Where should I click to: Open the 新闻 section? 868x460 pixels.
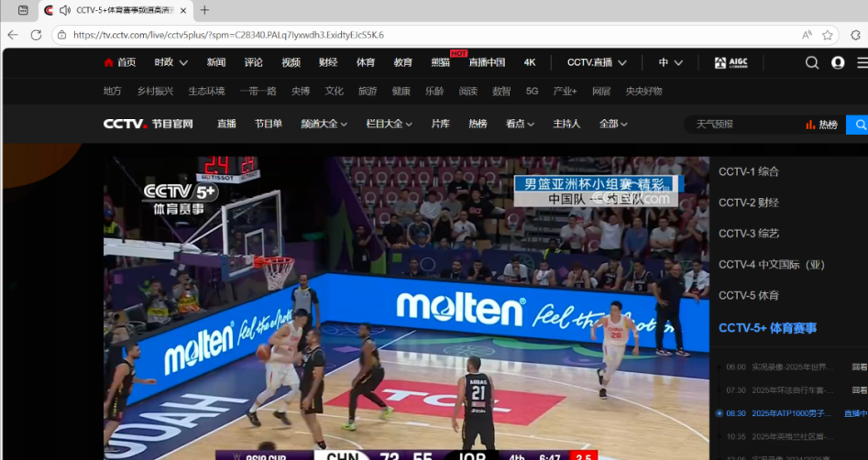point(216,62)
